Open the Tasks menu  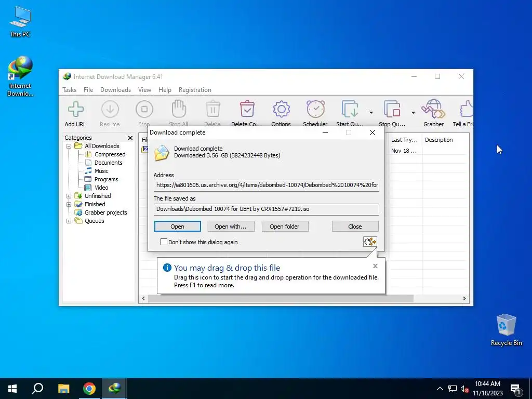coord(69,90)
